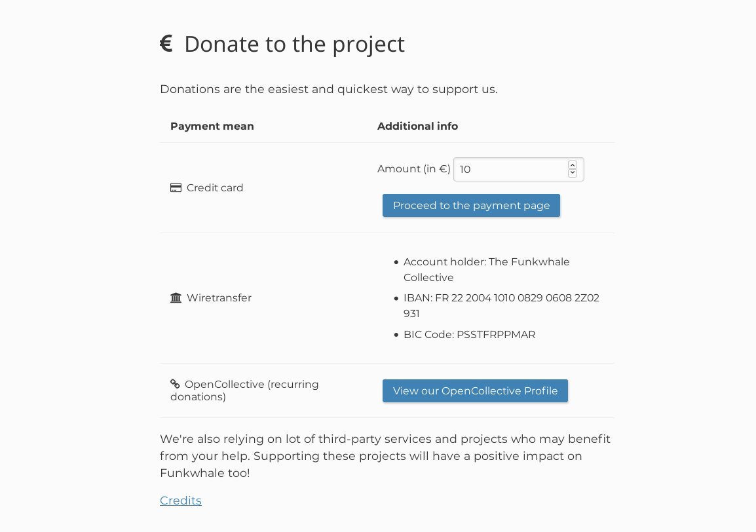Screen dimensions: 756x532
Task: Focus the Amount (in €) input field
Action: [x=518, y=169]
